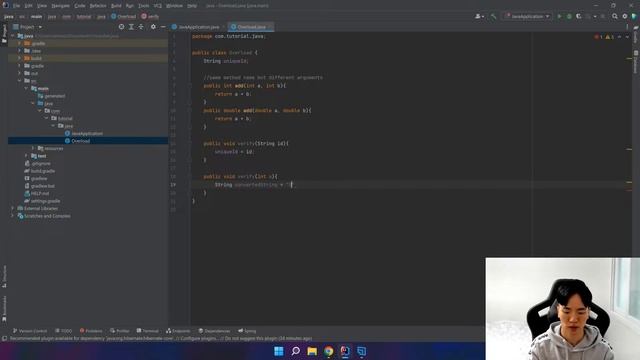The width and height of the screenshot is (640, 360).
Task: Select Overload class in project tree
Action: click(x=78, y=141)
